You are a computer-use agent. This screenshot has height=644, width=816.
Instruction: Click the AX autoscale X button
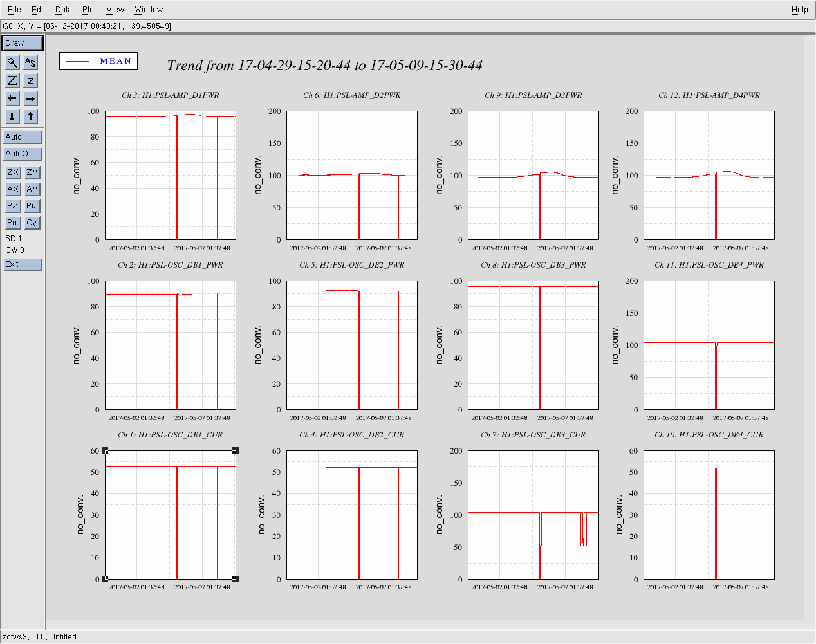pos(13,189)
